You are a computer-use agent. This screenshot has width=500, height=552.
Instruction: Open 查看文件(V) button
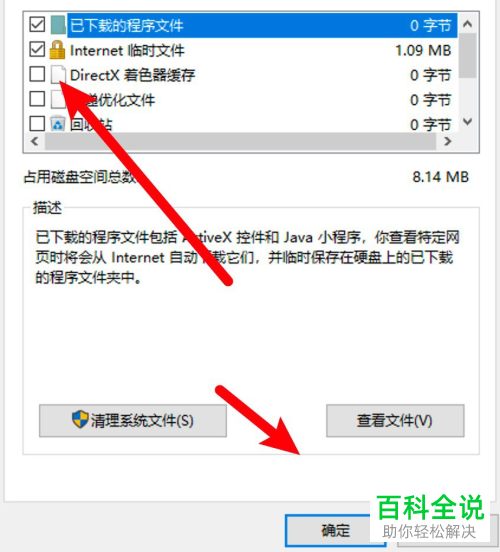(x=395, y=421)
